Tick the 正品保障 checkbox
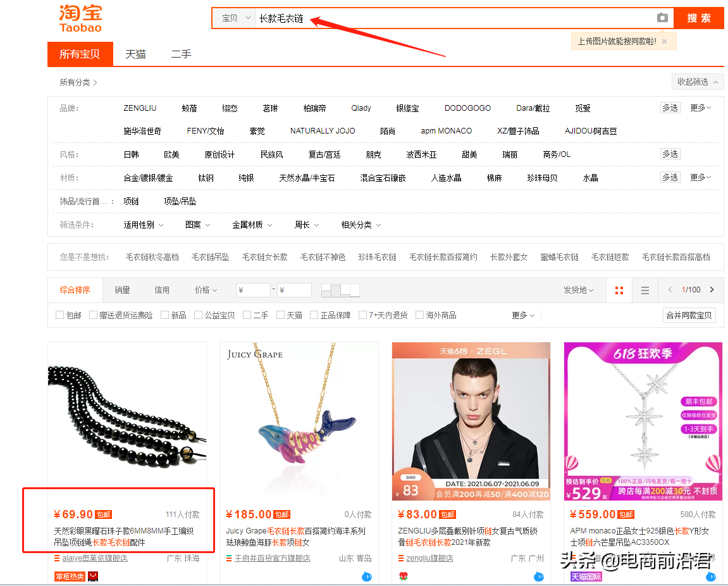728x586 pixels. 314,315
